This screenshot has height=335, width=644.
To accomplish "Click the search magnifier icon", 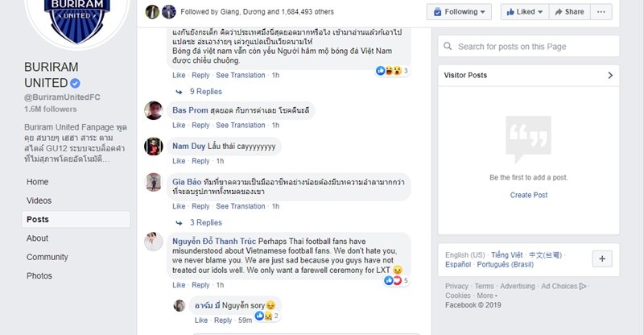I will pos(448,47).
